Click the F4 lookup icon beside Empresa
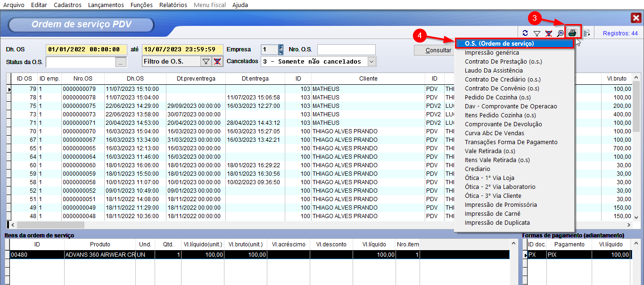This screenshot has width=644, height=285. pos(281,49)
